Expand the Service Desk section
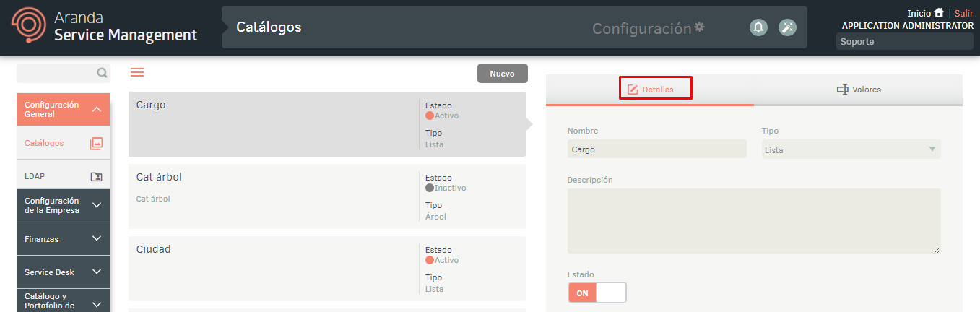Viewport: 980px width, 312px height. pos(96,272)
